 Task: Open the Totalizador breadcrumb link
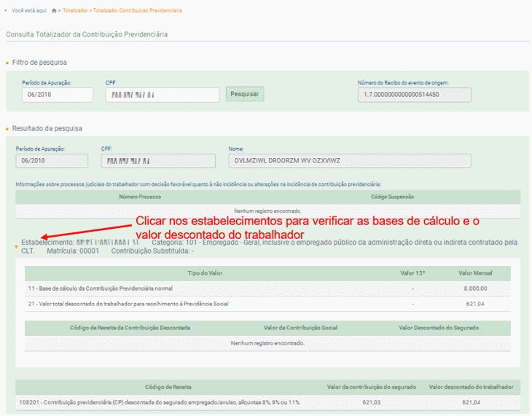pyautogui.click(x=76, y=11)
